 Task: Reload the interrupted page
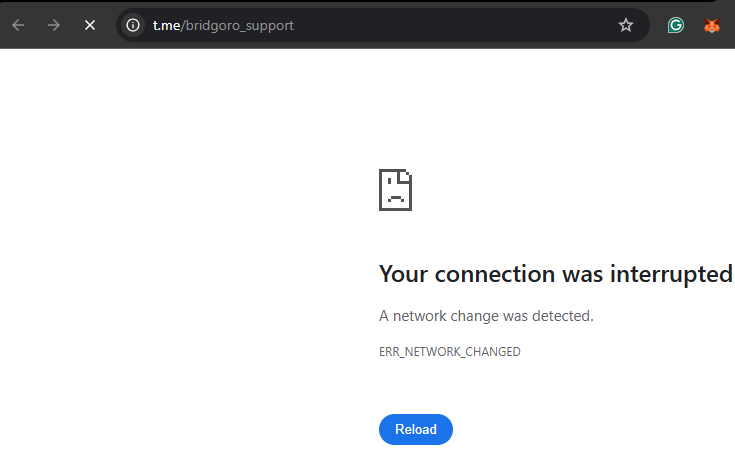(x=416, y=429)
